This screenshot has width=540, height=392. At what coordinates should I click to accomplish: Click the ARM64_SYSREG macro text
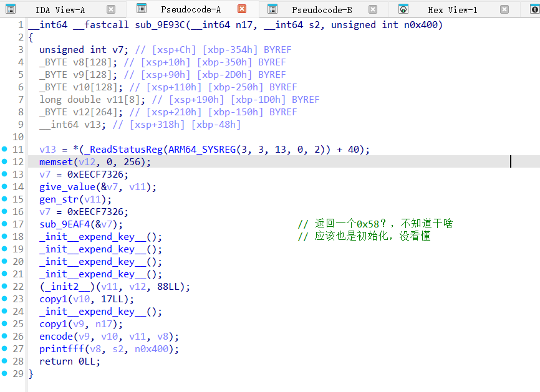point(202,150)
